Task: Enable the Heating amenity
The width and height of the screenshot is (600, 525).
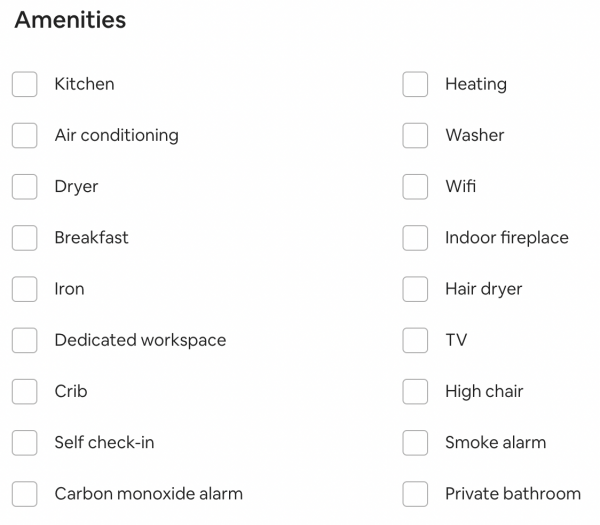Action: (415, 84)
